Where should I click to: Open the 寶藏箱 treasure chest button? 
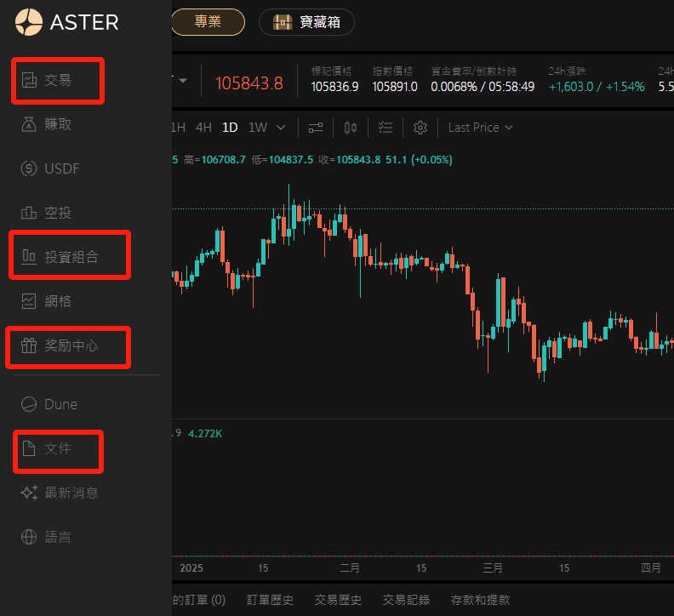pyautogui.click(x=306, y=22)
